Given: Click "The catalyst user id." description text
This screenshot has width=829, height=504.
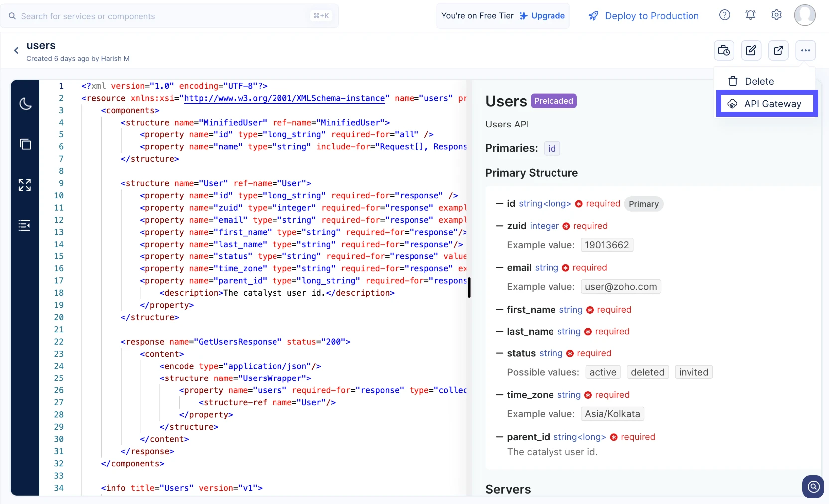Looking at the screenshot, I should [x=552, y=452].
